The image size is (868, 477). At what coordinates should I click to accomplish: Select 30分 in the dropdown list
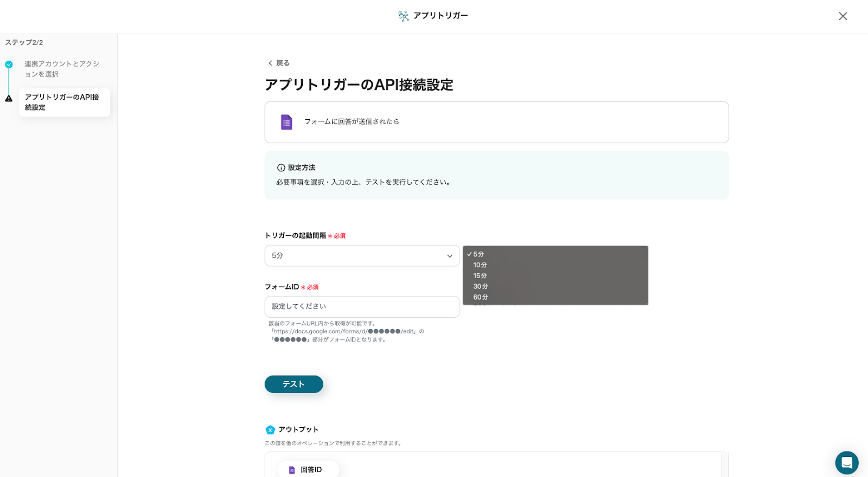point(481,287)
